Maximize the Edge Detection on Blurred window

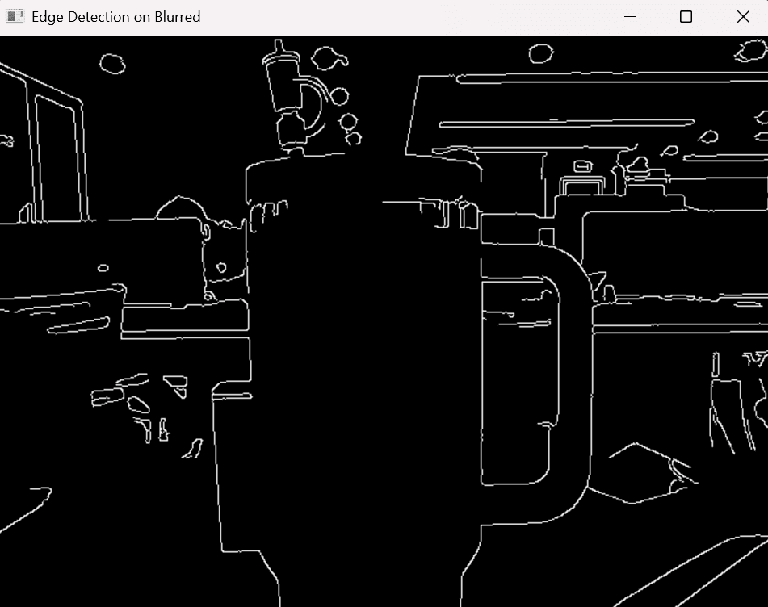point(686,17)
